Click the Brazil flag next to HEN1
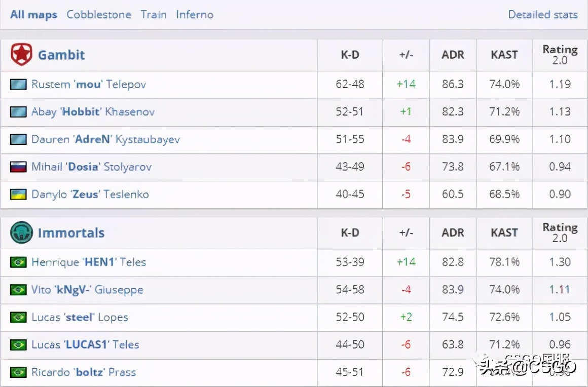 [18, 262]
